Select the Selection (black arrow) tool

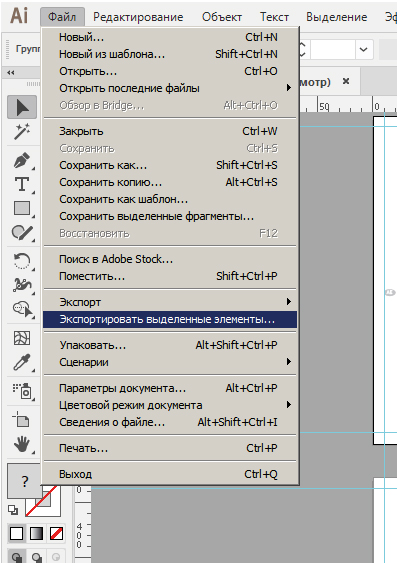pyautogui.click(x=22, y=107)
